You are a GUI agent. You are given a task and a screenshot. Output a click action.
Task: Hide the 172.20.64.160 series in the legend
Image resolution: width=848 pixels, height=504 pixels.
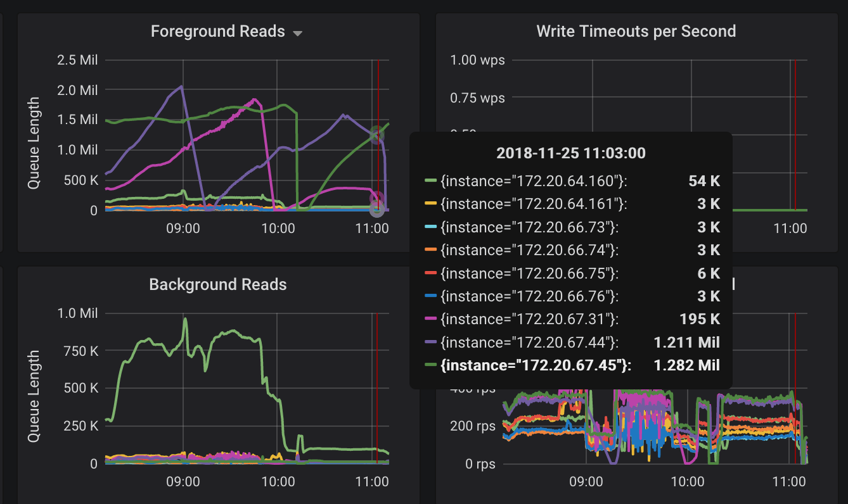click(514, 180)
